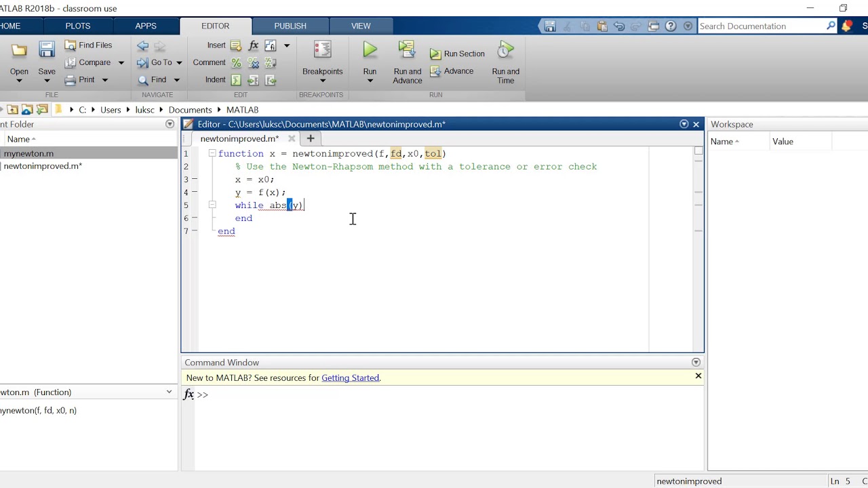Click the increase indent icon
The image size is (868, 488).
click(x=254, y=80)
